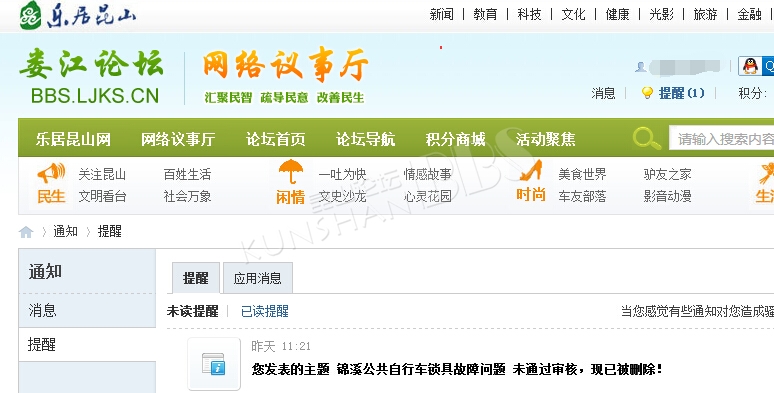
Task: Click the 通知 sidebar heading
Action: coord(45,272)
